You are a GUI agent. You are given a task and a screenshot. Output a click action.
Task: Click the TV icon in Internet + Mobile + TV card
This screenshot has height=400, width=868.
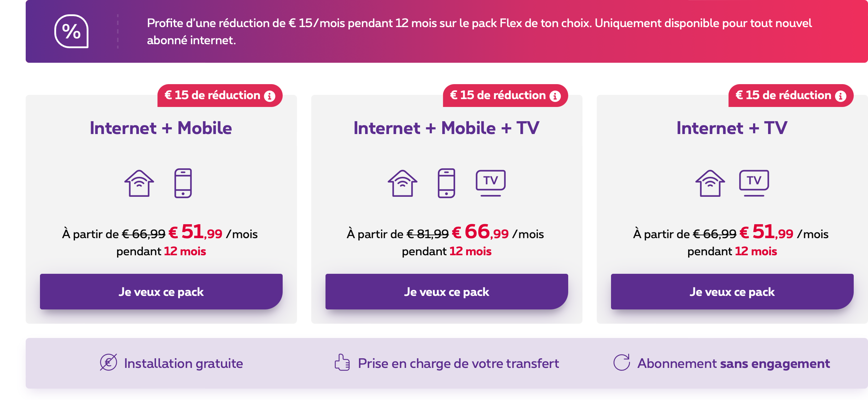click(x=491, y=183)
